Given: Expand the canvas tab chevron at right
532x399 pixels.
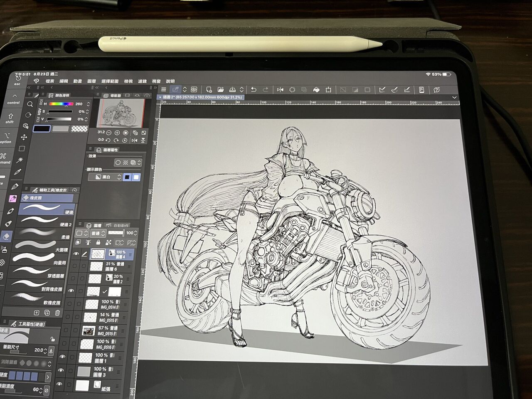Looking at the screenshot, I should 454,97.
